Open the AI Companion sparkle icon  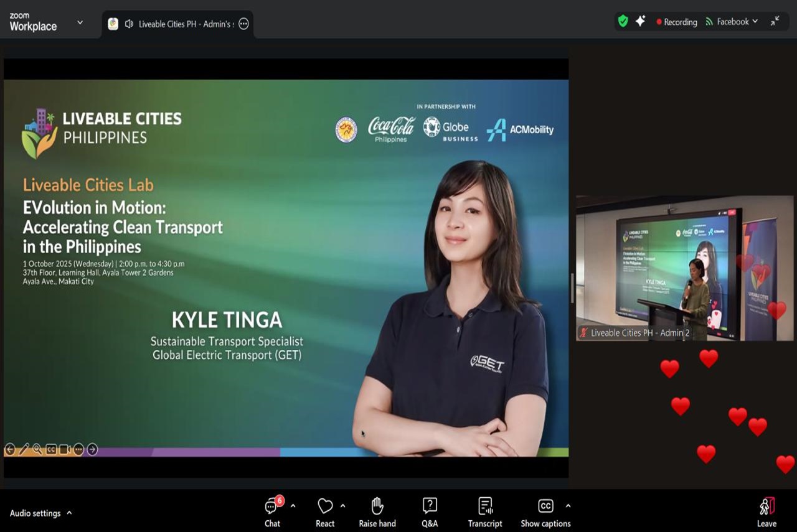click(x=640, y=21)
